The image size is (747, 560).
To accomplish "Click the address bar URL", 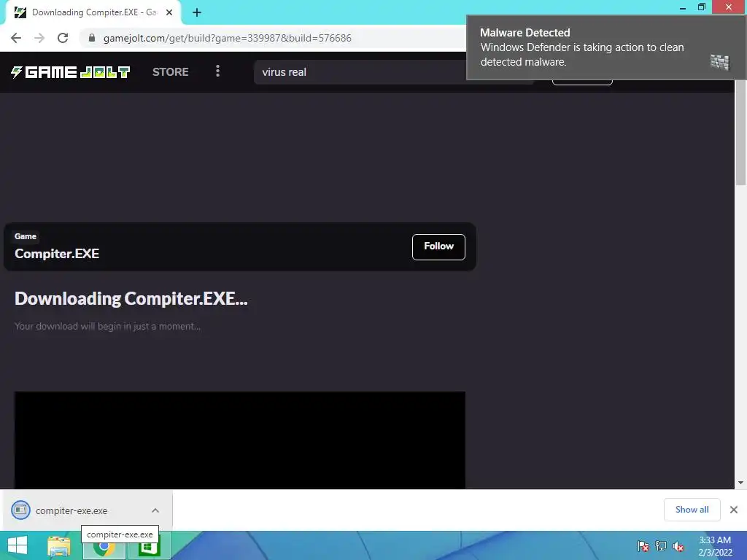I will [228, 38].
